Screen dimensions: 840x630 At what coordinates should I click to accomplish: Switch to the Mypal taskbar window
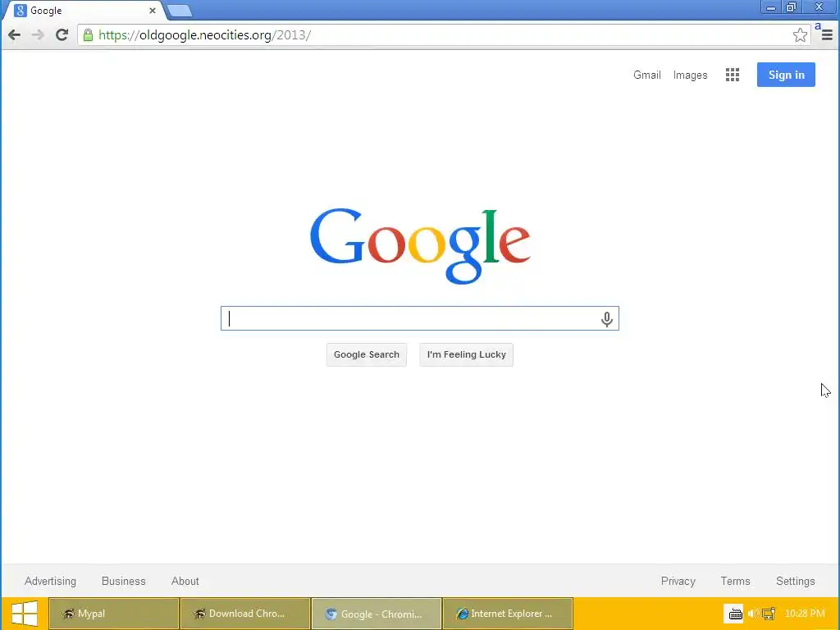(x=114, y=614)
